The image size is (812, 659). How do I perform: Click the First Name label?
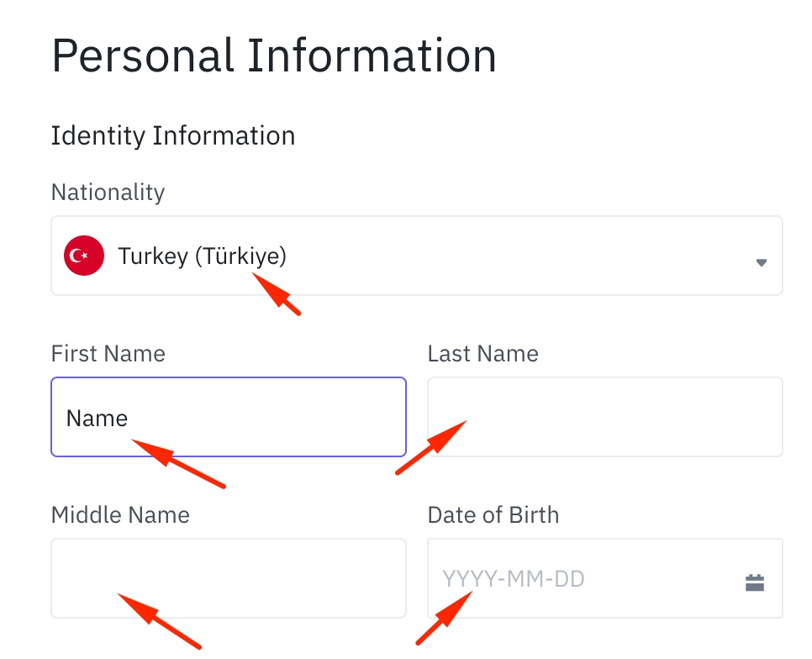point(108,353)
